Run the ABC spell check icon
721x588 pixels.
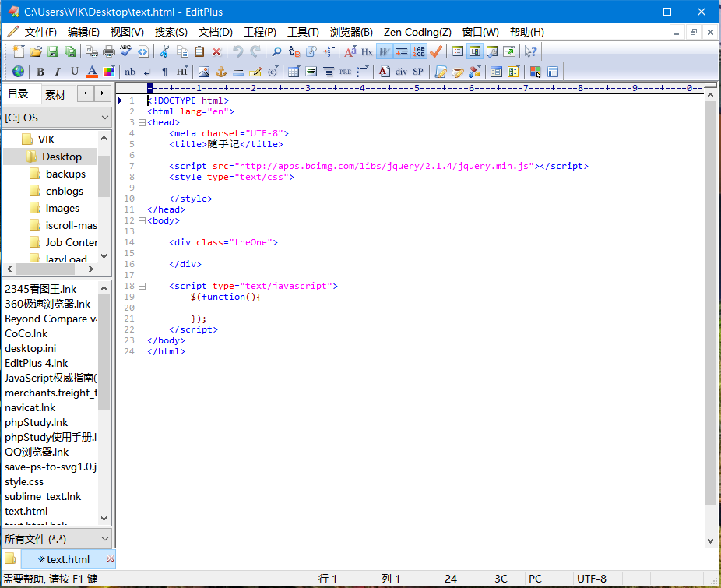[x=126, y=51]
